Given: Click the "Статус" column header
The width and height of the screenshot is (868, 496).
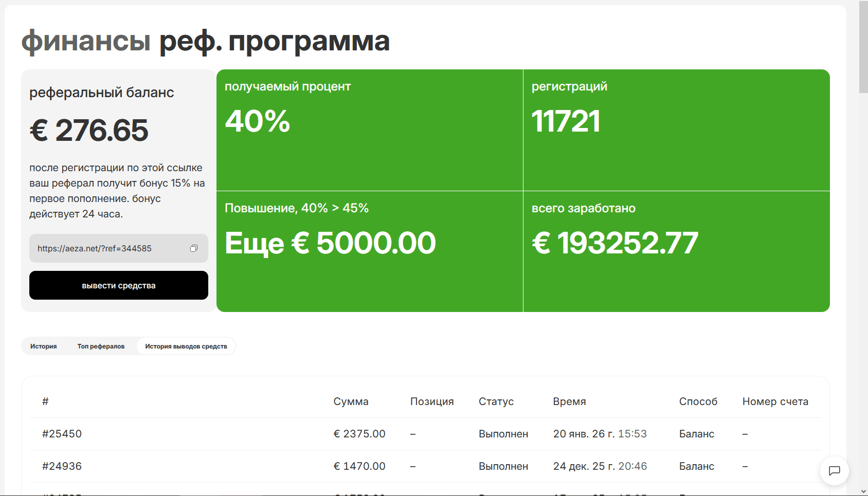Looking at the screenshot, I should tap(496, 401).
